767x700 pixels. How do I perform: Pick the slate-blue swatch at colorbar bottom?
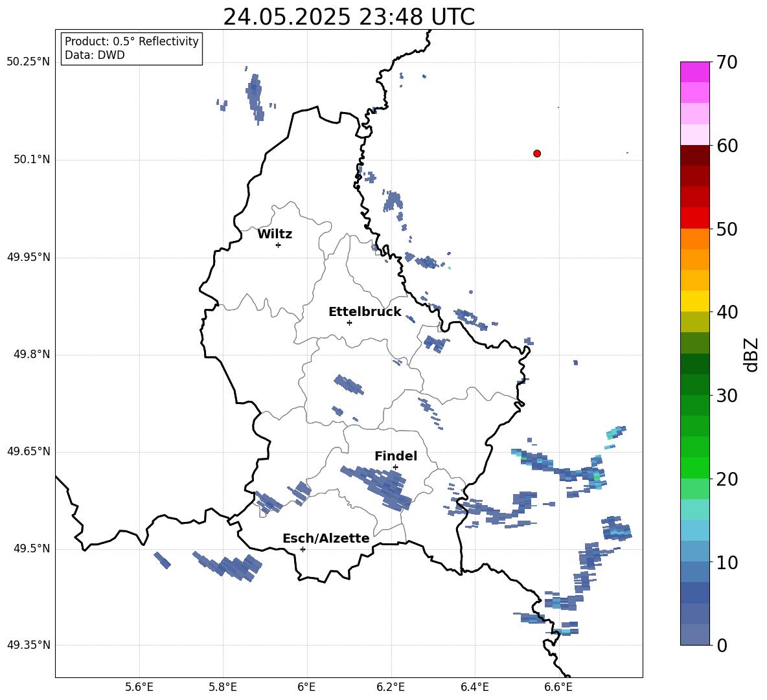pos(694,635)
